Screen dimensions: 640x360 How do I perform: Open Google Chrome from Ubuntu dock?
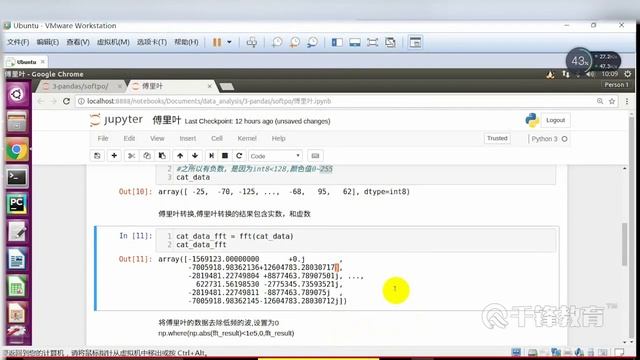17,150
